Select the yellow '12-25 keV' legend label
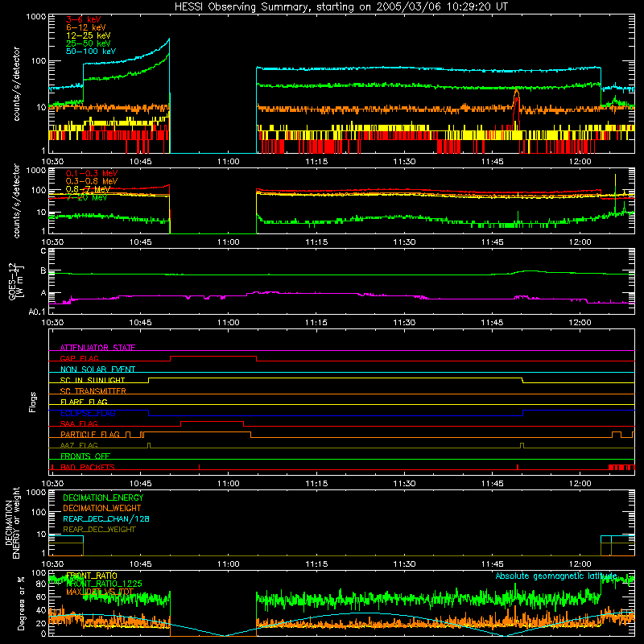Viewport: 644px width, 644px height. (89, 35)
